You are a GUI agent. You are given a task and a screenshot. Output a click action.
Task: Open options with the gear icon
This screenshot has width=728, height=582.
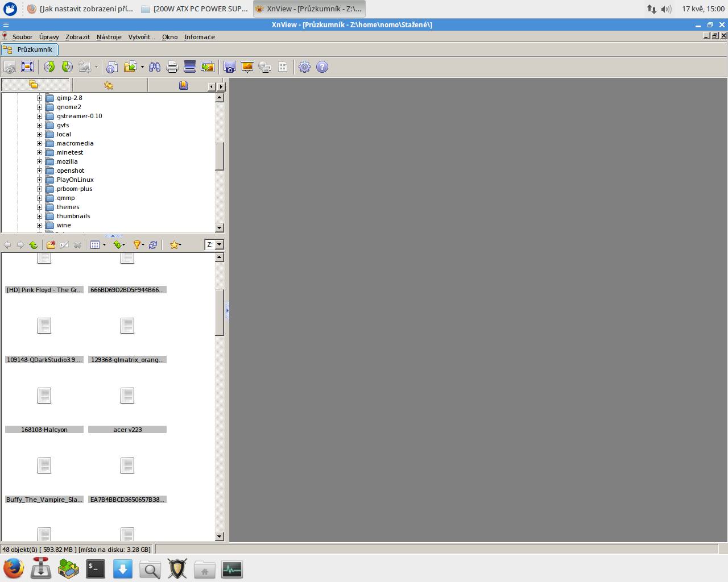[x=305, y=67]
